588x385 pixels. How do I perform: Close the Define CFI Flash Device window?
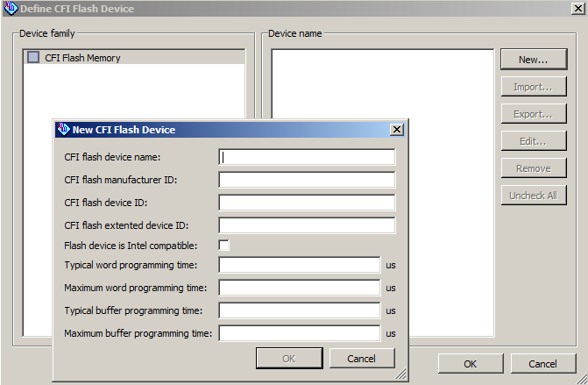tap(577, 8)
